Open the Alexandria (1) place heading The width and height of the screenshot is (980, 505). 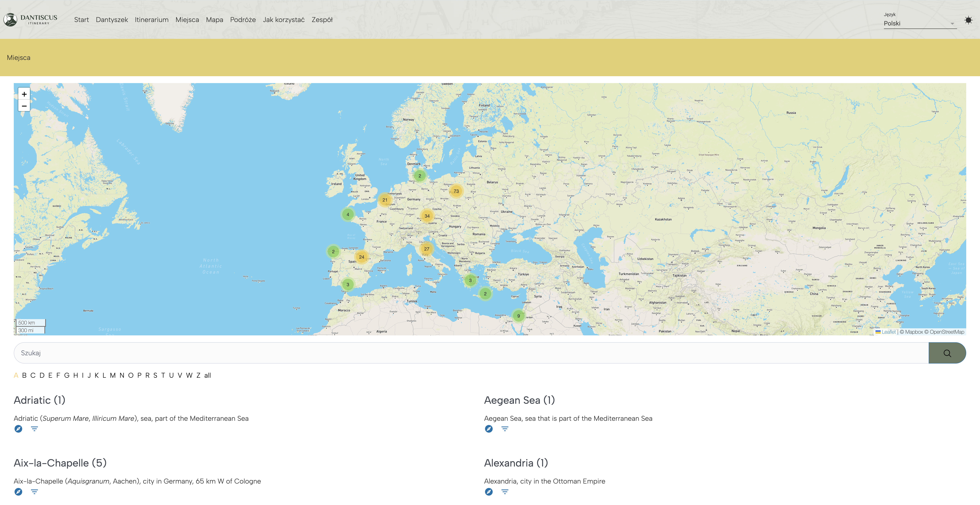tap(516, 463)
